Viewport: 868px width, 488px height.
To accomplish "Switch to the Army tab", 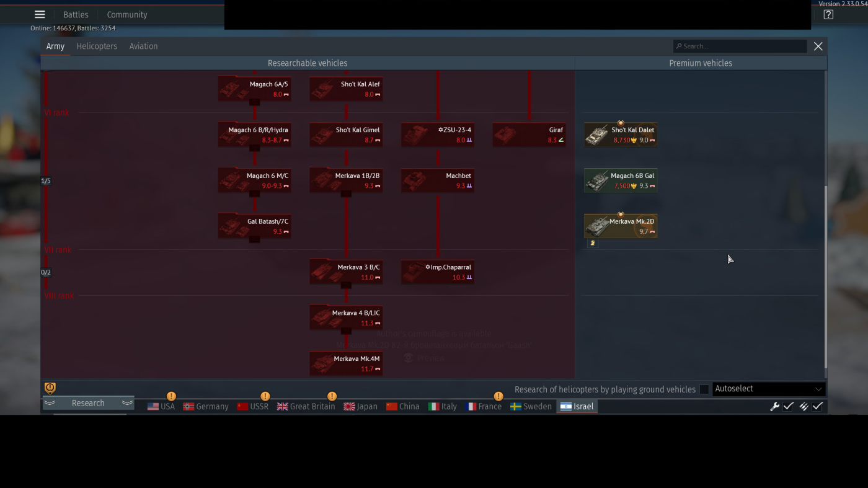I will point(55,47).
